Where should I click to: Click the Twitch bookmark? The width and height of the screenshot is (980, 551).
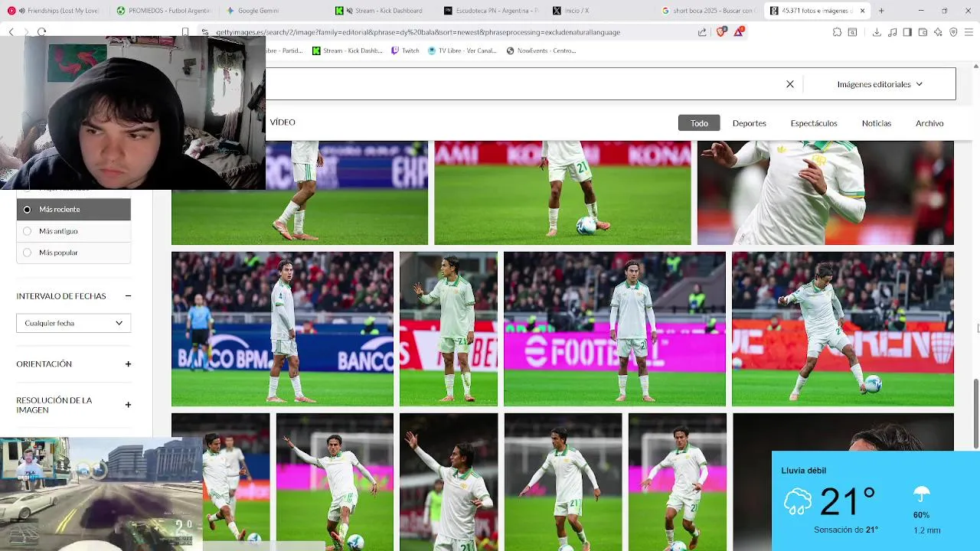point(405,51)
